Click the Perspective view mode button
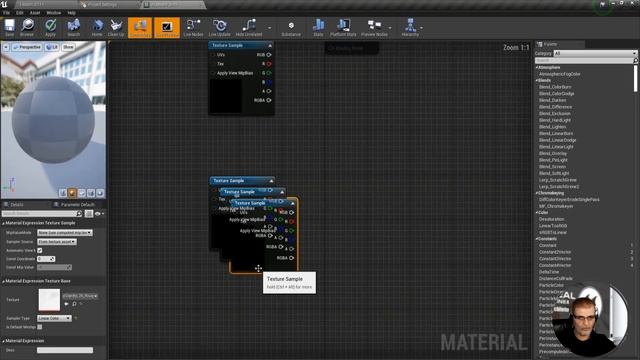 point(27,47)
